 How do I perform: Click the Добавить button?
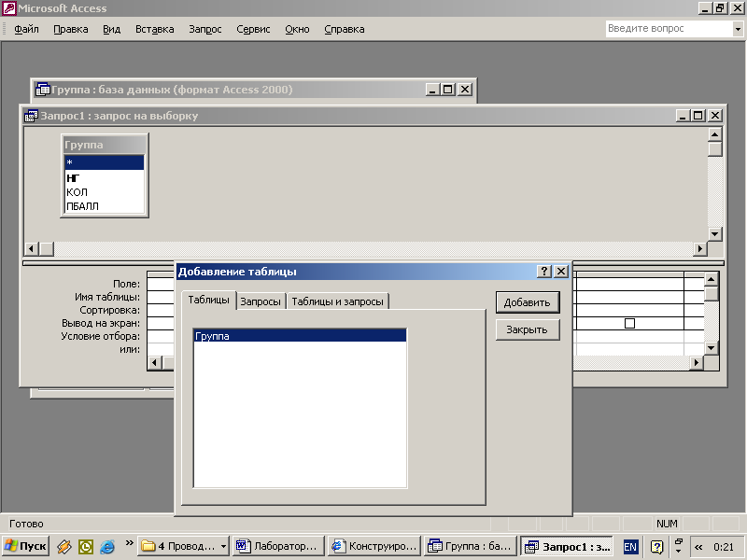click(528, 302)
